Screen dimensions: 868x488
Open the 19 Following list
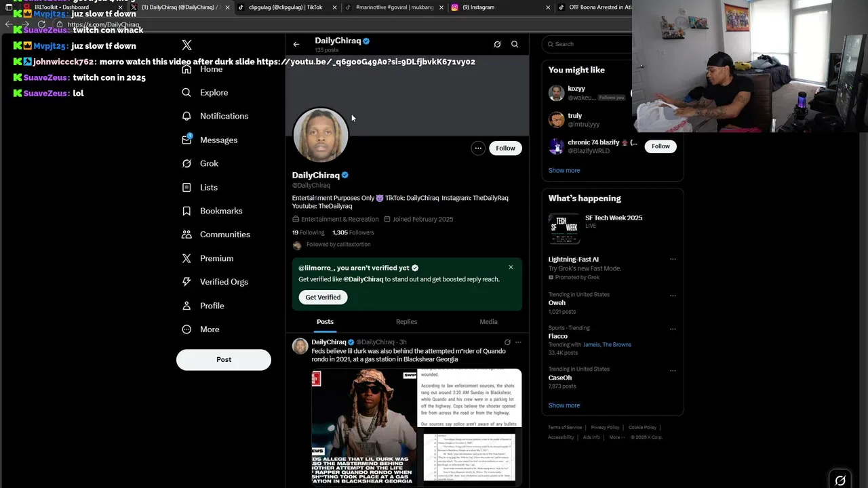point(309,232)
